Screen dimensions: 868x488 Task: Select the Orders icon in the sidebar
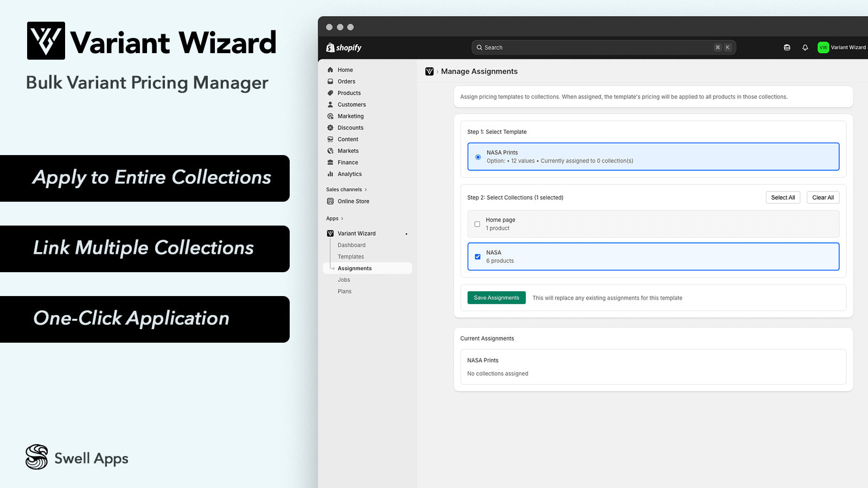coord(331,81)
